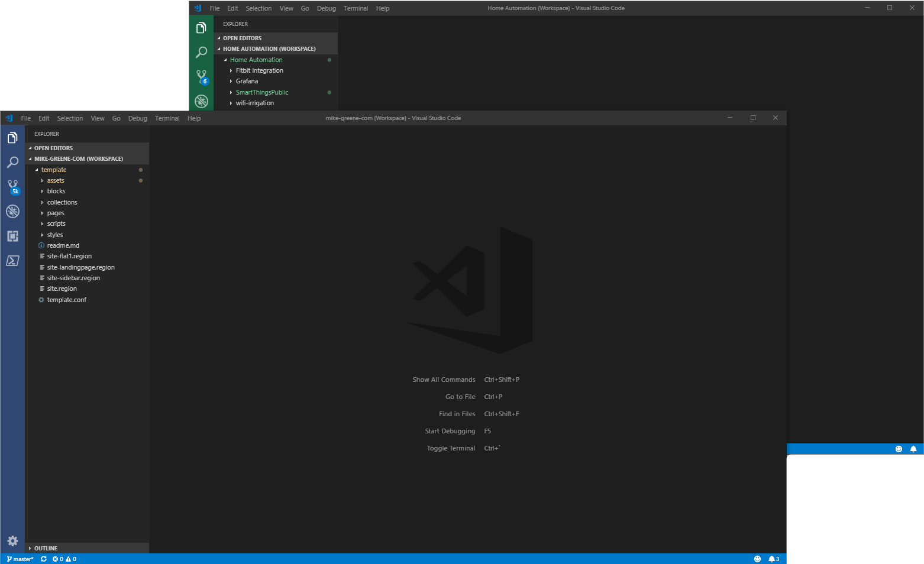Screen dimensions: 924x564
Task: Click the Go to File hint text
Action: [x=460, y=397]
